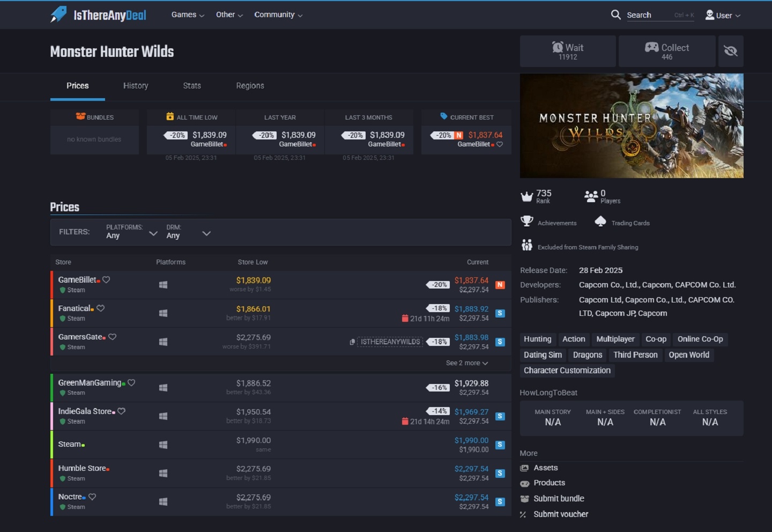The height and width of the screenshot is (532, 772).
Task: Switch to the Prices tab
Action: click(x=78, y=86)
